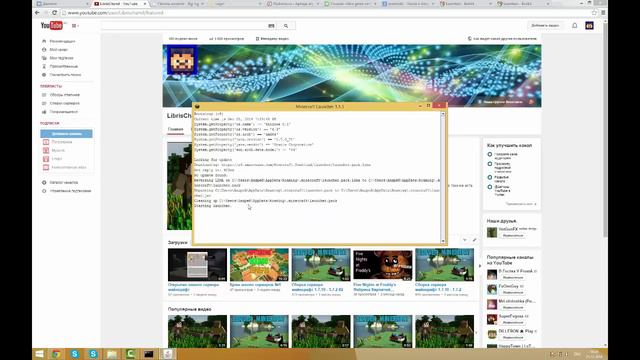Open File Explorer from the taskbar
The width and height of the screenshot is (640, 360).
pos(111,354)
